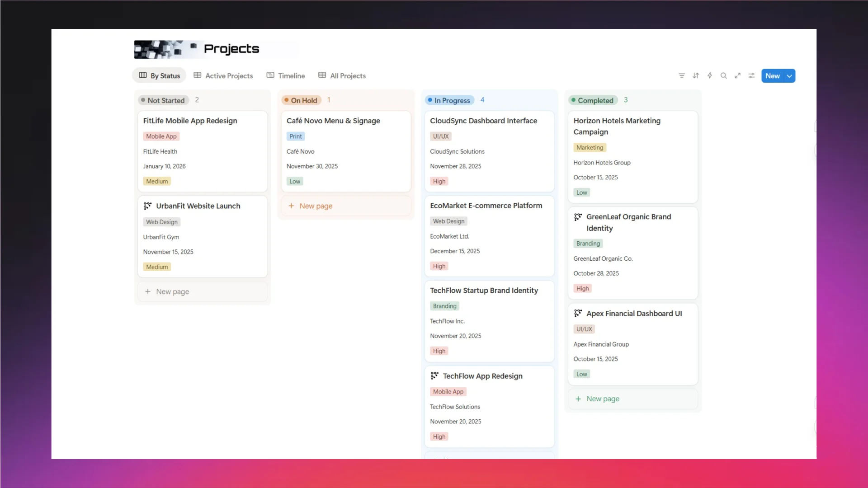Click the blue New button
Image resolution: width=868 pixels, height=488 pixels.
click(x=773, y=76)
